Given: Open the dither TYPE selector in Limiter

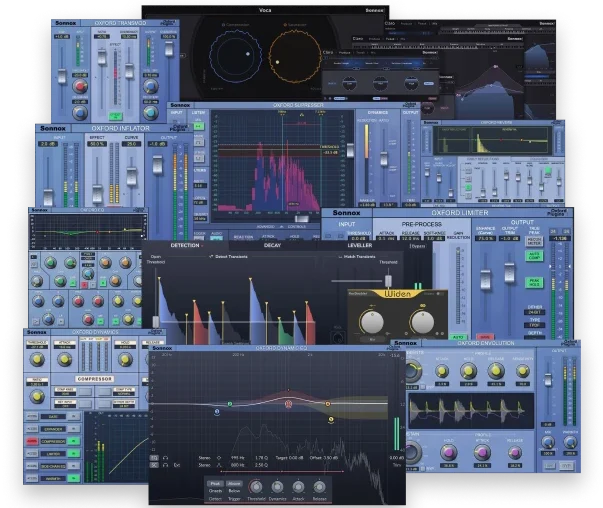Looking at the screenshot, I should click(534, 325).
